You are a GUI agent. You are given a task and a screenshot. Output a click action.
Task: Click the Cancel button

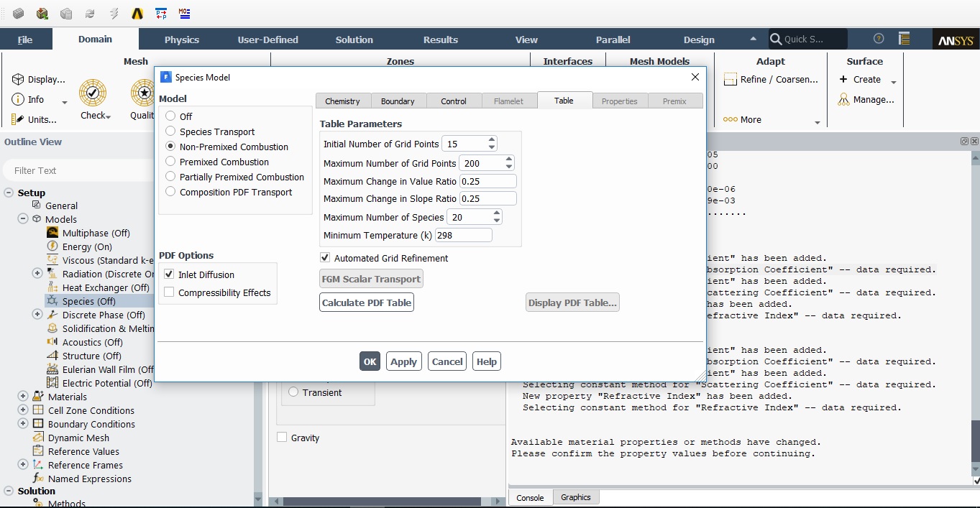tap(447, 361)
